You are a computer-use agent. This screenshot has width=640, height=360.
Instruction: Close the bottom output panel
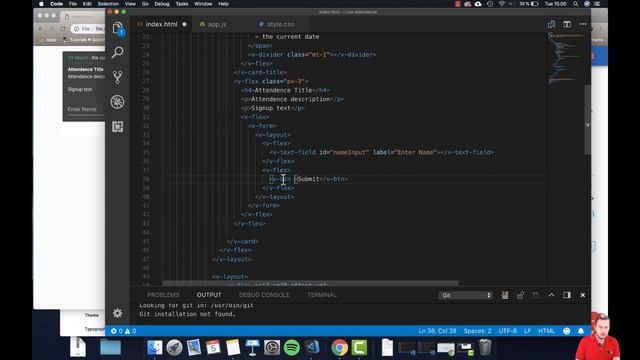[582, 295]
